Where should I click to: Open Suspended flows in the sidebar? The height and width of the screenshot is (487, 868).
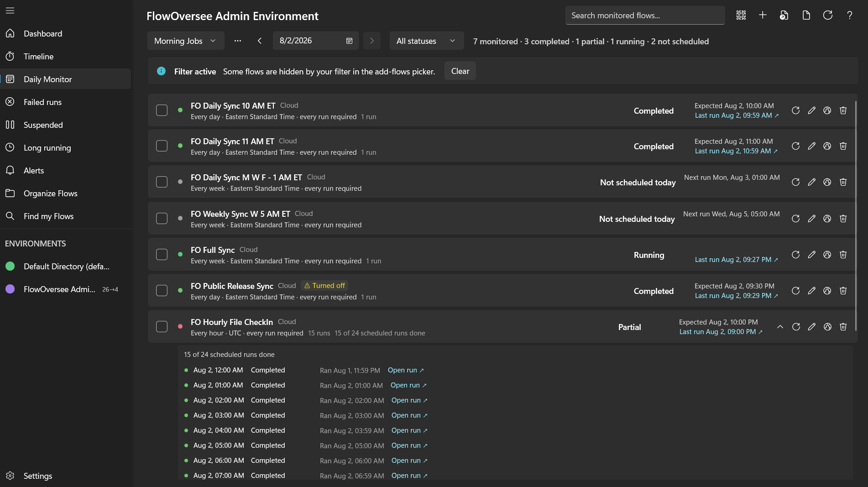(66, 125)
